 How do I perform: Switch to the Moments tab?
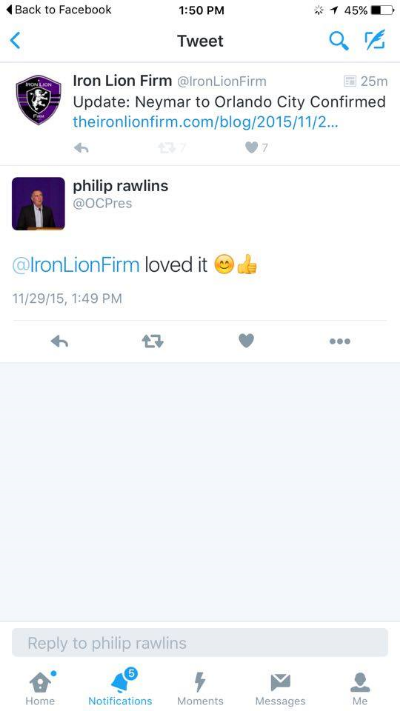200,688
